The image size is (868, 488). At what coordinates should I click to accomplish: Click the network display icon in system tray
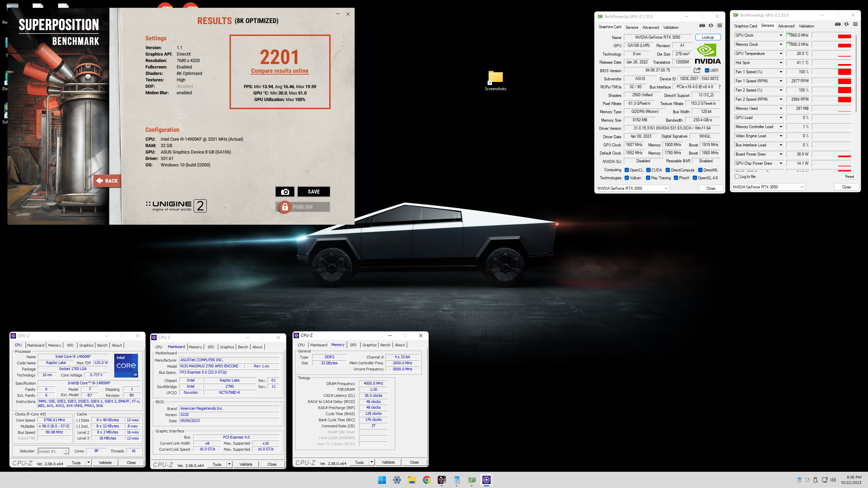tap(825, 480)
